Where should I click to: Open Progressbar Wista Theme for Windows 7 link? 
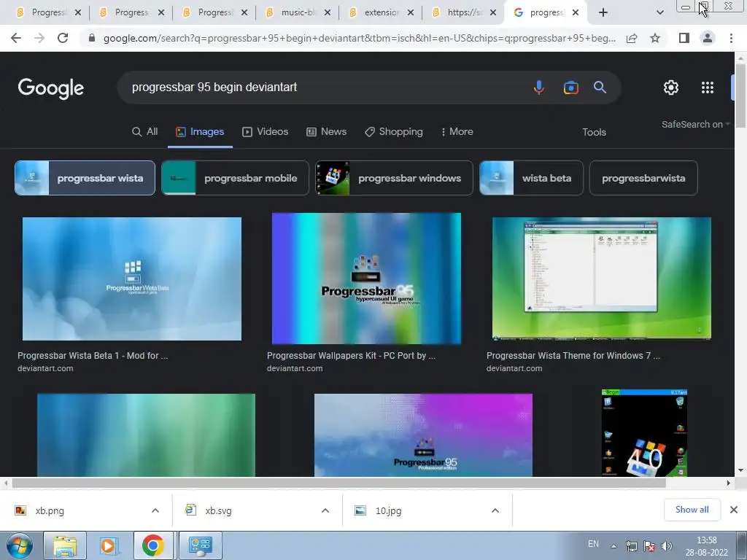click(573, 356)
